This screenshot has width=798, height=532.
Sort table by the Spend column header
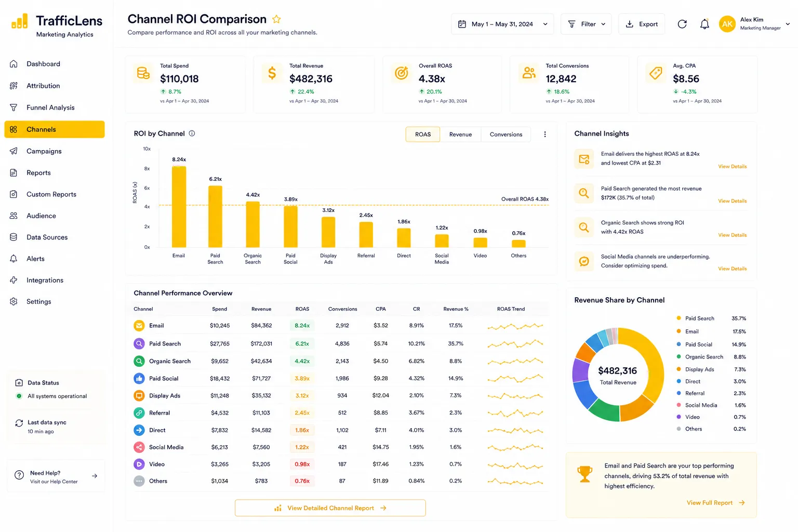pyautogui.click(x=219, y=309)
